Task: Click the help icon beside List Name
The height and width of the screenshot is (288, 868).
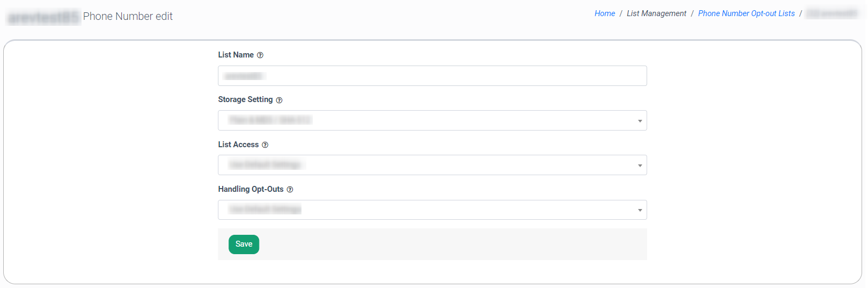Action: click(x=260, y=55)
